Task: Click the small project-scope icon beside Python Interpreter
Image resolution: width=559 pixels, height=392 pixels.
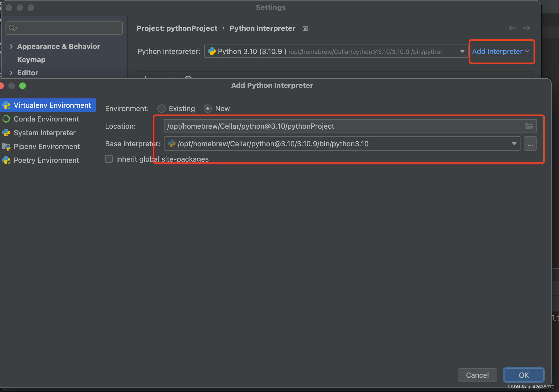Action: pos(305,29)
